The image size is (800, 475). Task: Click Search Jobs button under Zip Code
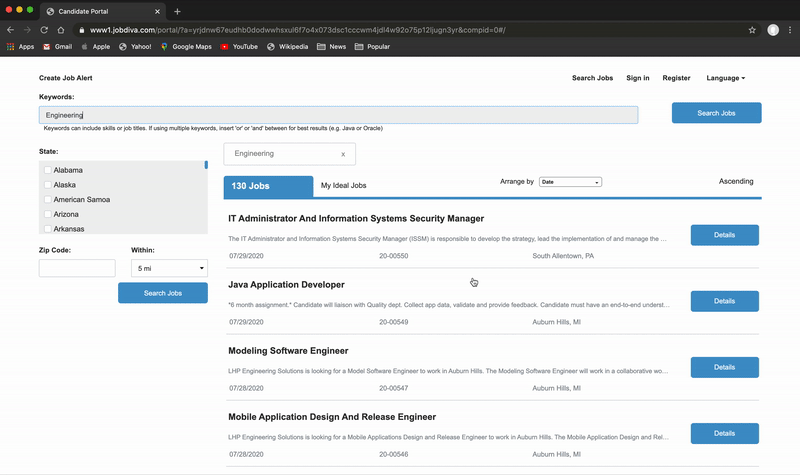coord(163,293)
